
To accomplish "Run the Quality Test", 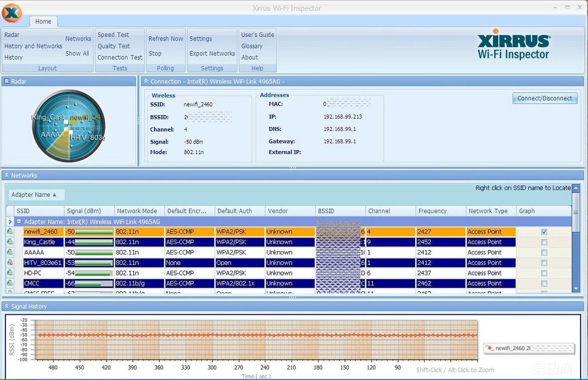I will point(114,46).
